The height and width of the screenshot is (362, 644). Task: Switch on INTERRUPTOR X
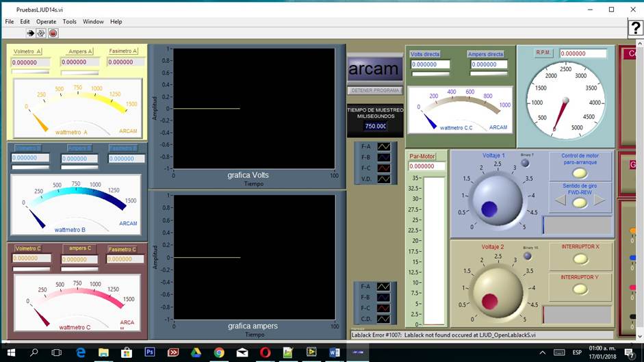(x=580, y=259)
